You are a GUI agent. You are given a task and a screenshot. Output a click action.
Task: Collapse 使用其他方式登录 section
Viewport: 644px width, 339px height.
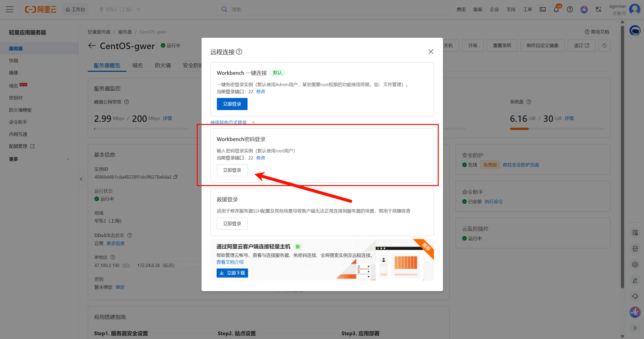click(x=233, y=122)
